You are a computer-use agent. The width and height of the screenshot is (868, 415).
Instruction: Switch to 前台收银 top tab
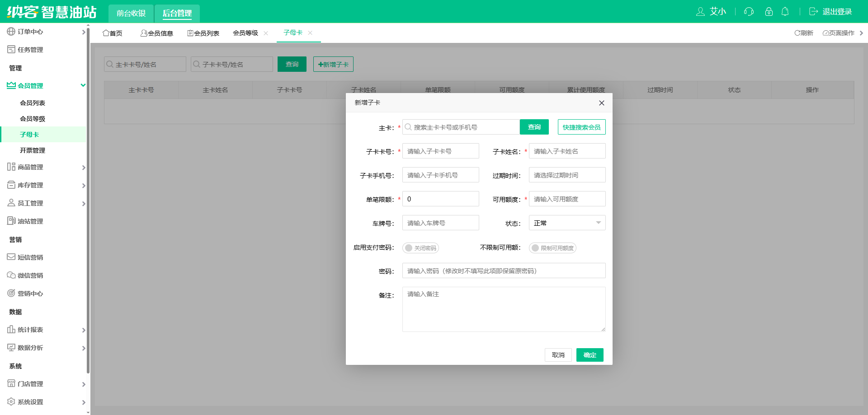coord(131,13)
